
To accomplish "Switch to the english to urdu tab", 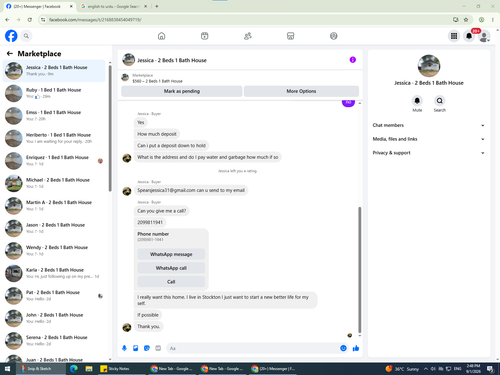I will pos(113,6).
